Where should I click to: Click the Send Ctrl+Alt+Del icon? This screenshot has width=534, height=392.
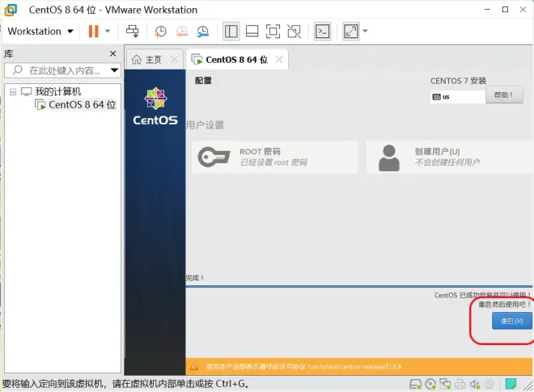click(132, 32)
